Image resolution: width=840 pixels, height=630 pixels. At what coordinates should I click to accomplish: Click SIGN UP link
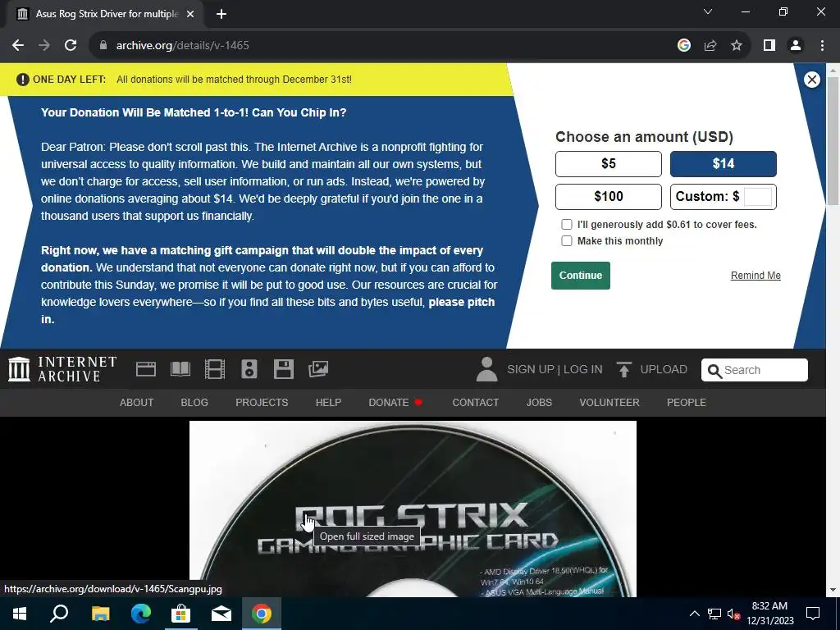pos(531,369)
